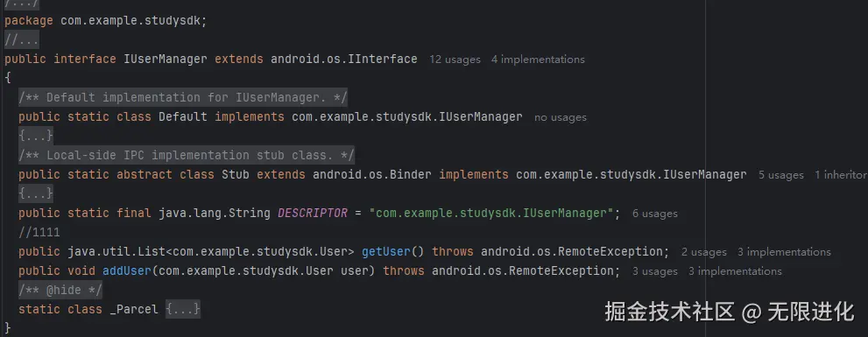Click the 'Default implementation for IUserManager' comment
This screenshot has height=337, width=868.
[x=183, y=98]
